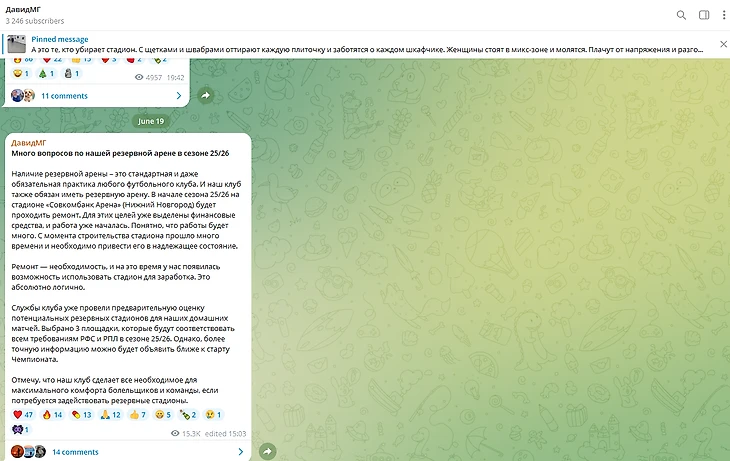Close the pinned message bar
730x461 pixels.
click(x=723, y=44)
